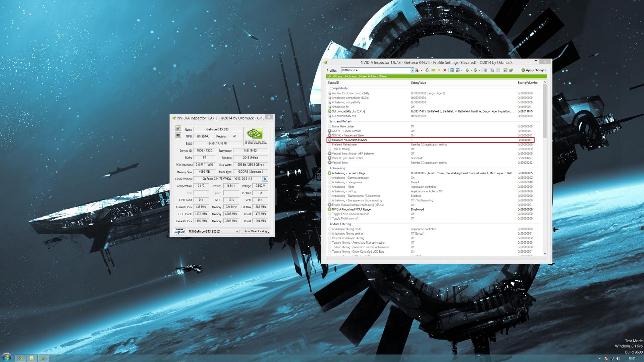Restore profile to NVIDIA defaults (green logo icon)
The width and height of the screenshot is (644, 362).
pyautogui.click(x=433, y=70)
